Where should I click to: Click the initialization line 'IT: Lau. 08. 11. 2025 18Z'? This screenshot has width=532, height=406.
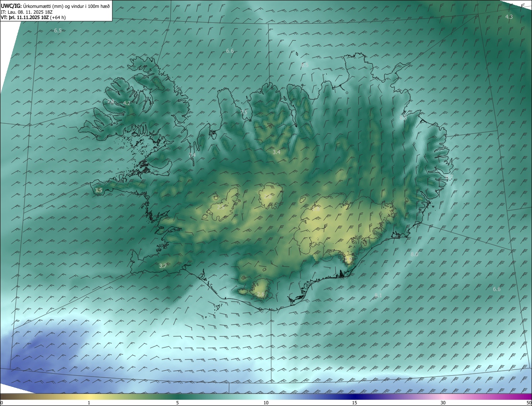click(27, 12)
